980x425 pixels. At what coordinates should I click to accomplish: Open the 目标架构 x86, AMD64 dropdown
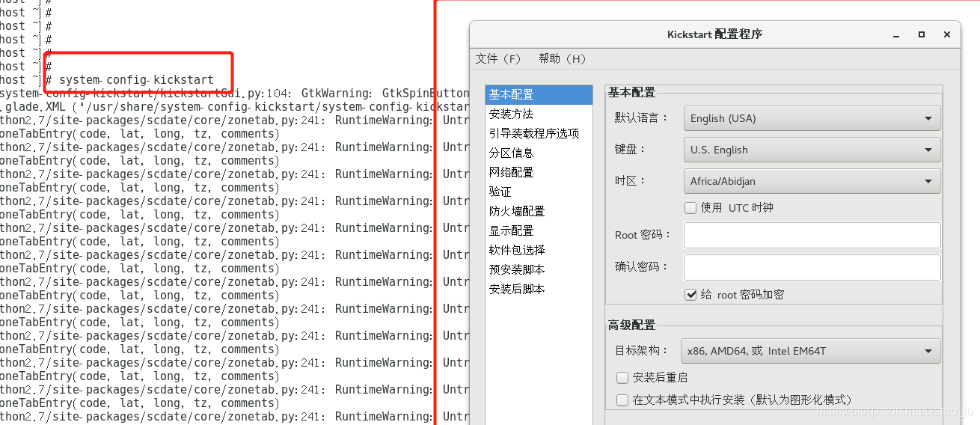[x=812, y=350]
